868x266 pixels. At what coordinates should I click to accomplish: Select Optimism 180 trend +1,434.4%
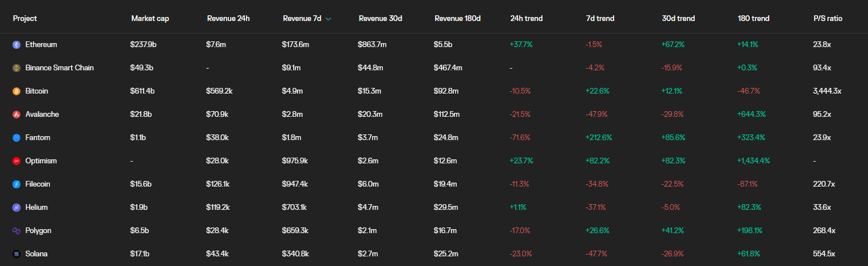pyautogui.click(x=754, y=161)
